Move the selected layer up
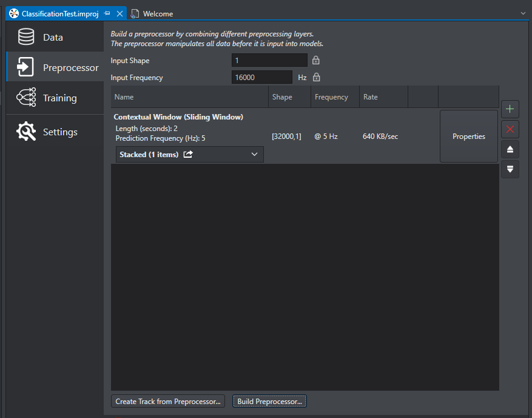The image size is (532, 418). [x=510, y=149]
